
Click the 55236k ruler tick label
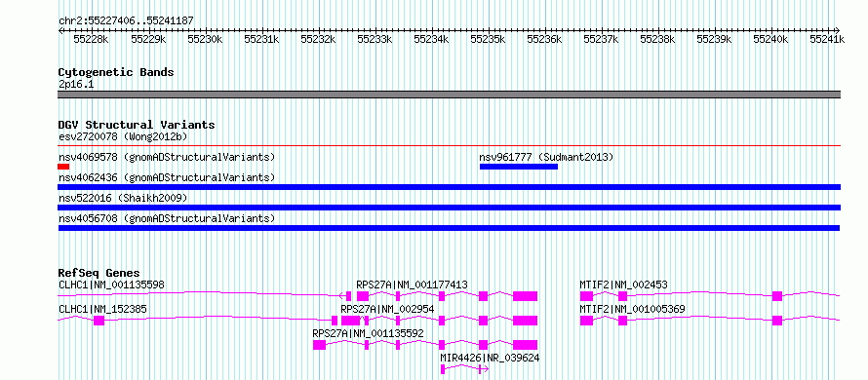pos(544,39)
